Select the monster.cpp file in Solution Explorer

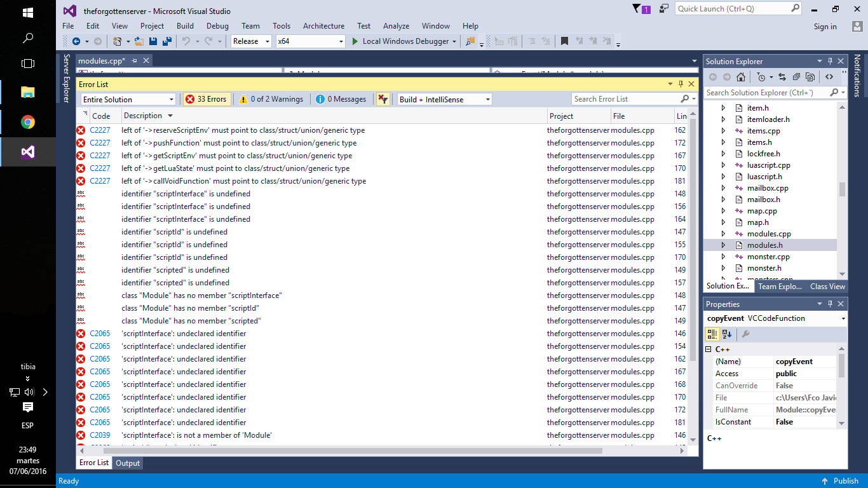[x=768, y=257]
